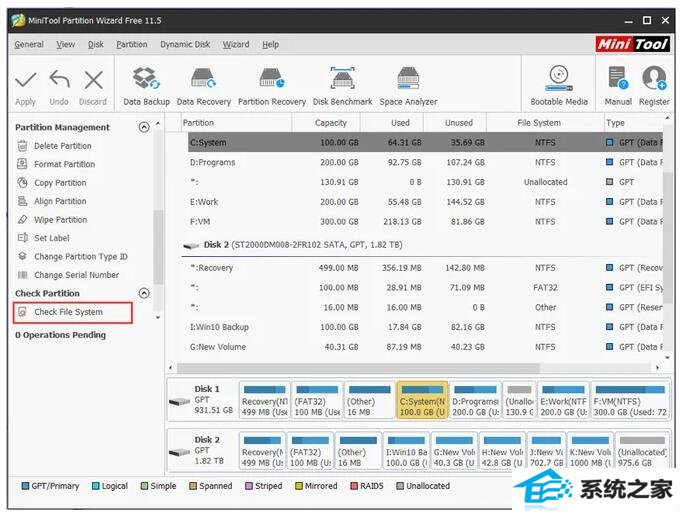Open the Wizard menu
The height and width of the screenshot is (516, 681).
(236, 44)
